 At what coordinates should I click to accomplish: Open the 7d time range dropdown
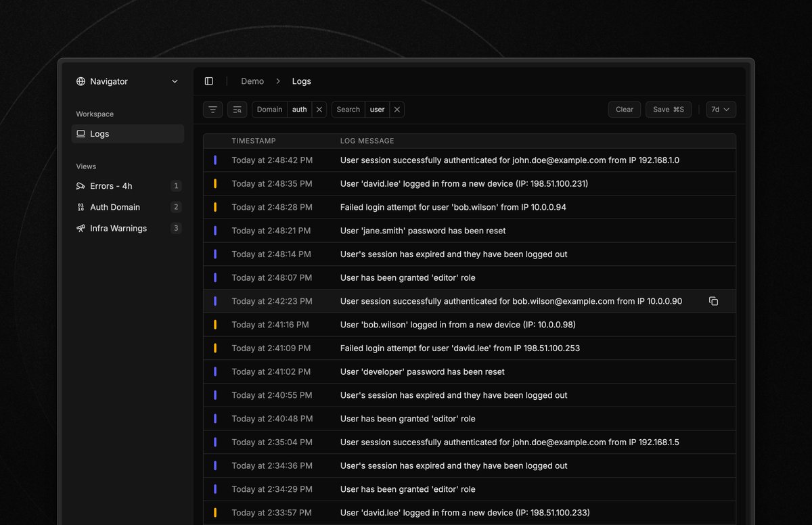click(721, 110)
